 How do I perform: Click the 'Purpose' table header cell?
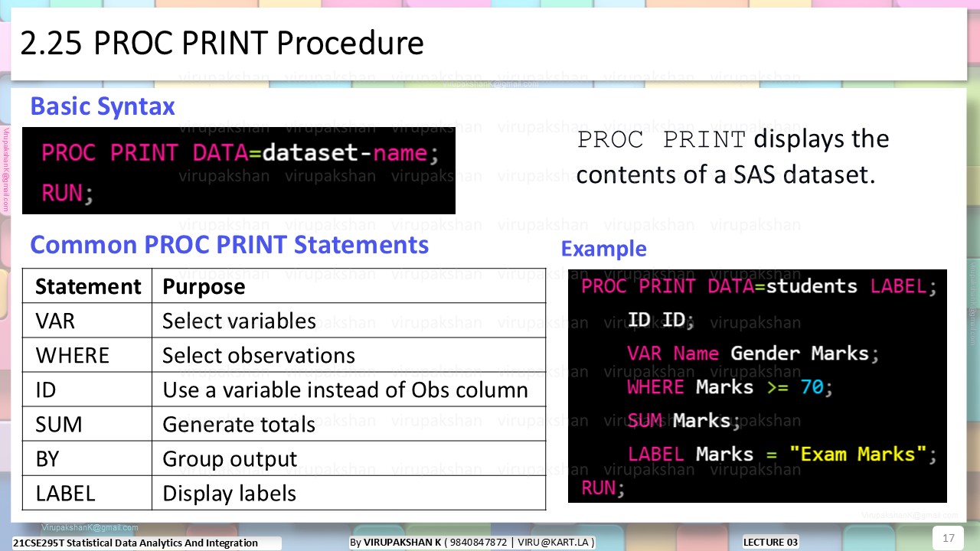pos(349,286)
